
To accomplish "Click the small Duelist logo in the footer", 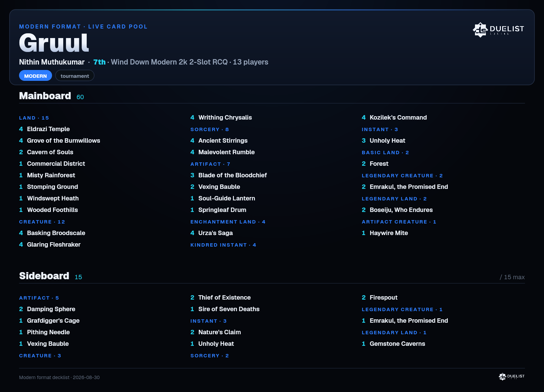I will [512, 376].
